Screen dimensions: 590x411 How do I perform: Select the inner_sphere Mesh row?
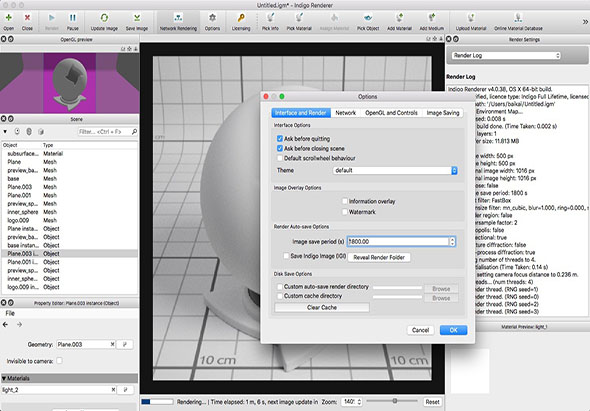pos(70,212)
